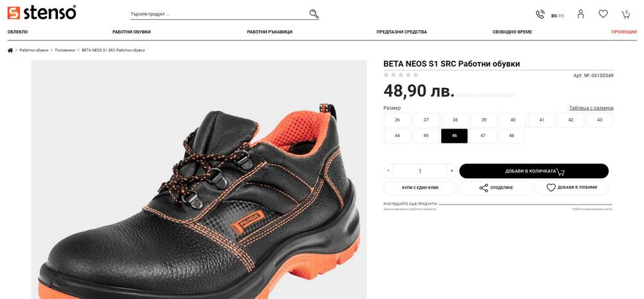The width and height of the screenshot is (644, 299).
Task: Click the five-star rating icons
Action: (x=401, y=75)
